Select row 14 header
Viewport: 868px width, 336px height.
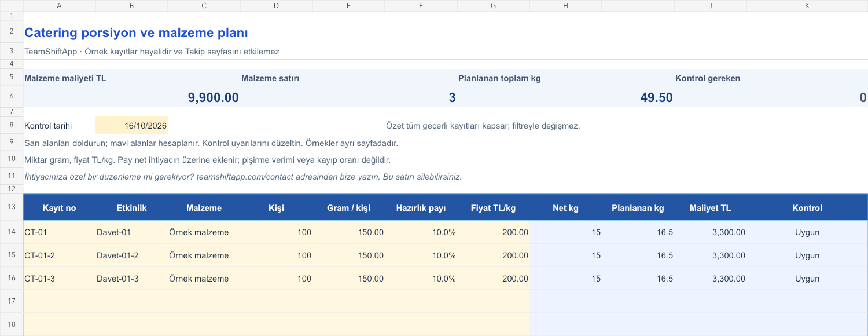12,232
